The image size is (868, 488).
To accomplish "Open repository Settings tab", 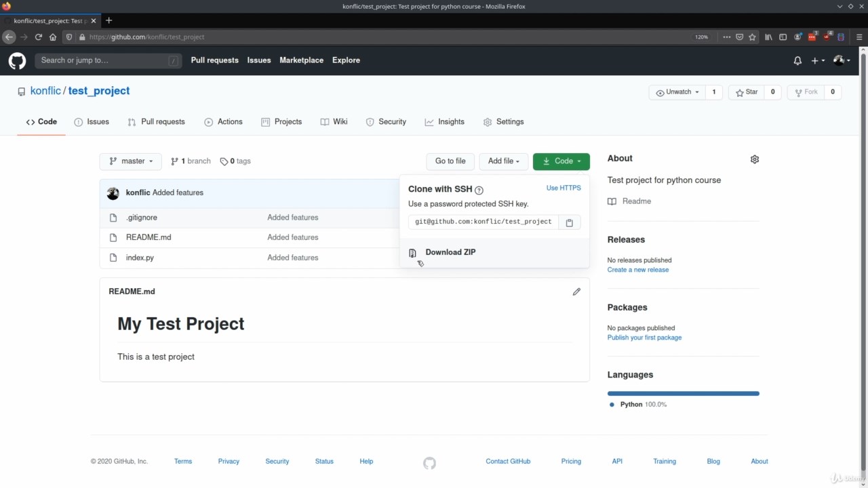I will [503, 122].
